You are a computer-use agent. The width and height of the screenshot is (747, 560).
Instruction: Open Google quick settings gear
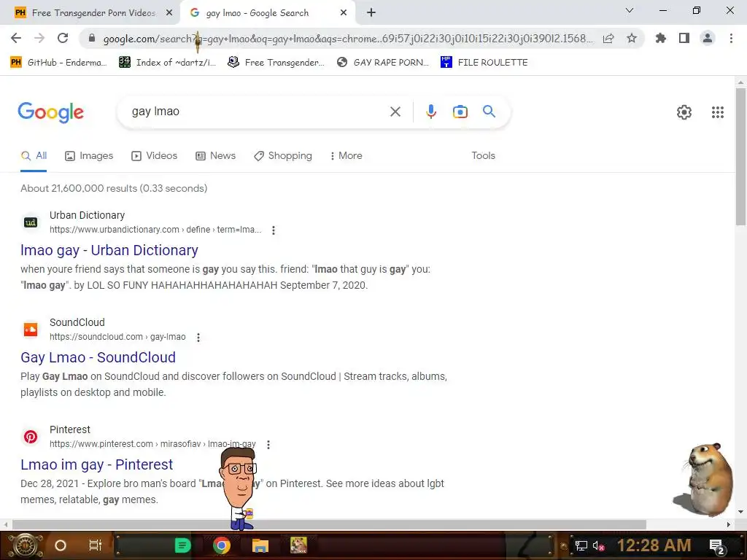[x=684, y=112]
